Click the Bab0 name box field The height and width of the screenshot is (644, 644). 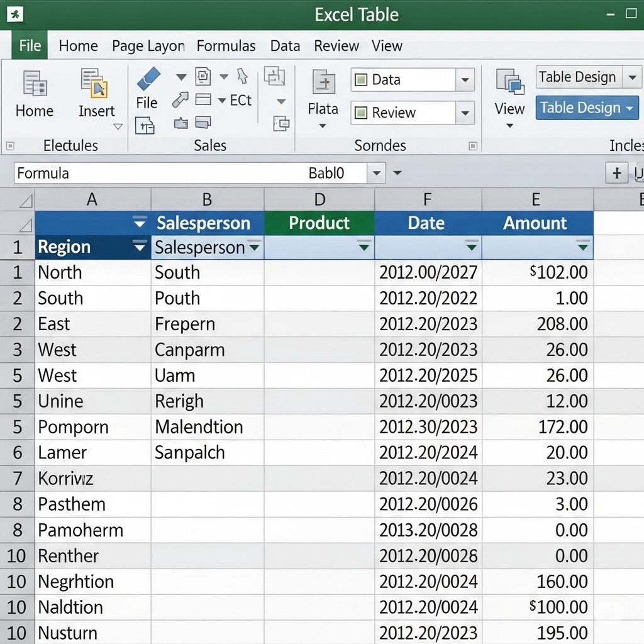[327, 174]
